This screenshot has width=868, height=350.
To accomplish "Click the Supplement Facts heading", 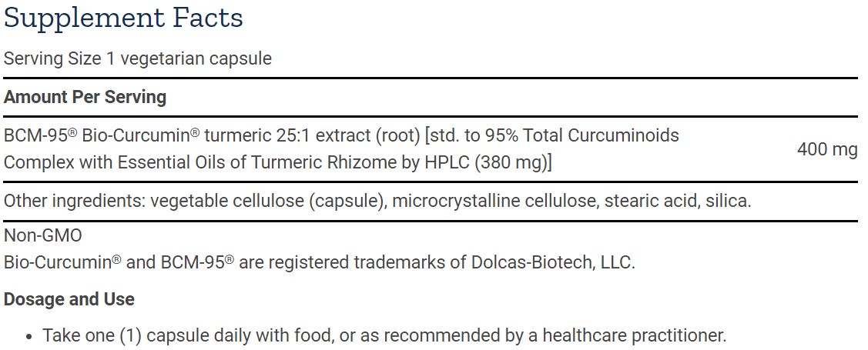I will coord(123,18).
